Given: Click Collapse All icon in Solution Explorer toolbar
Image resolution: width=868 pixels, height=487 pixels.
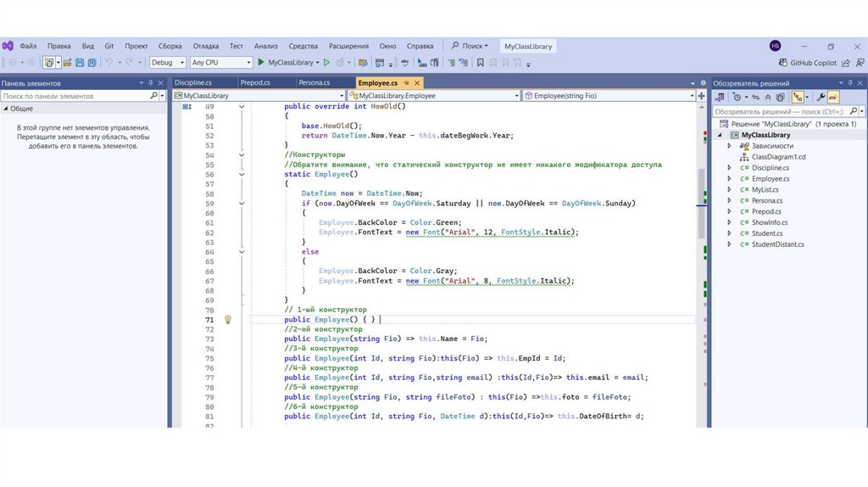Looking at the screenshot, I should [x=770, y=98].
